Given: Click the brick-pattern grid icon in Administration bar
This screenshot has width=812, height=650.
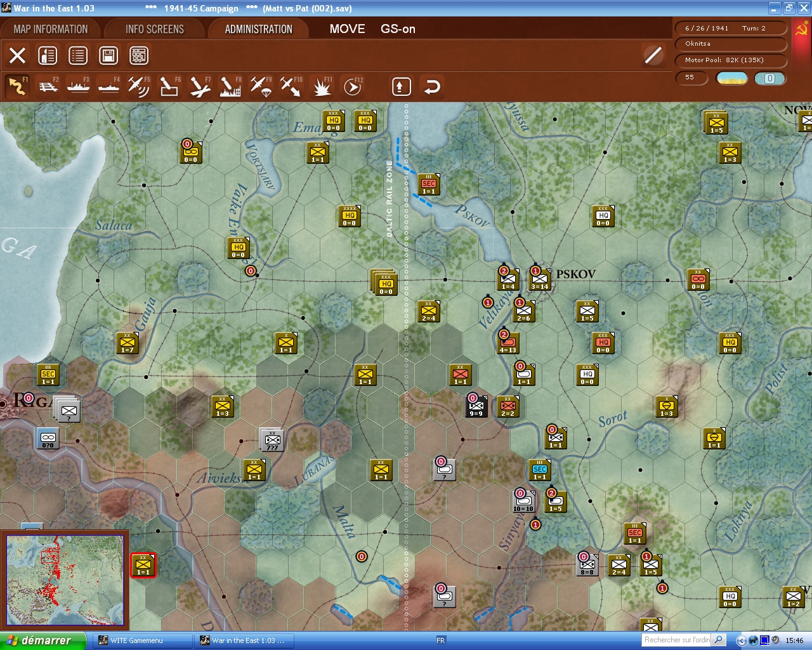Looking at the screenshot, I should point(139,55).
